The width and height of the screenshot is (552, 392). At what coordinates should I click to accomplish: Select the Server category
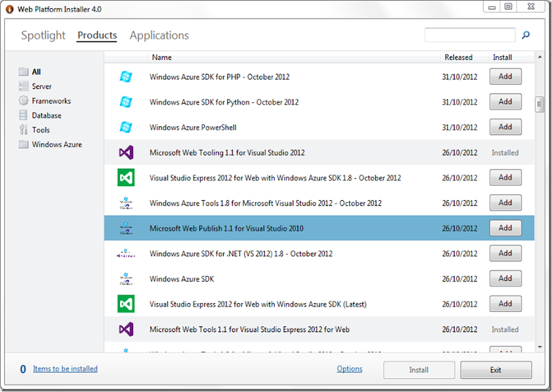pyautogui.click(x=41, y=86)
